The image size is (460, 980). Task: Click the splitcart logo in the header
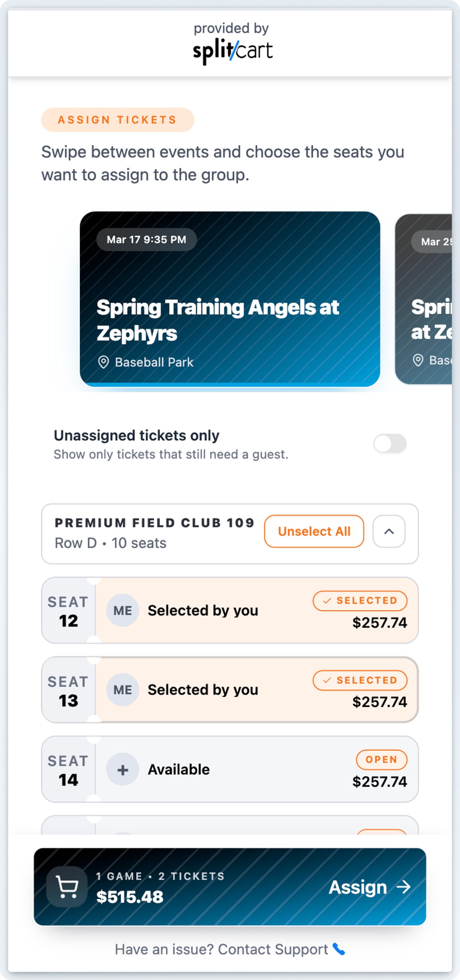click(232, 51)
